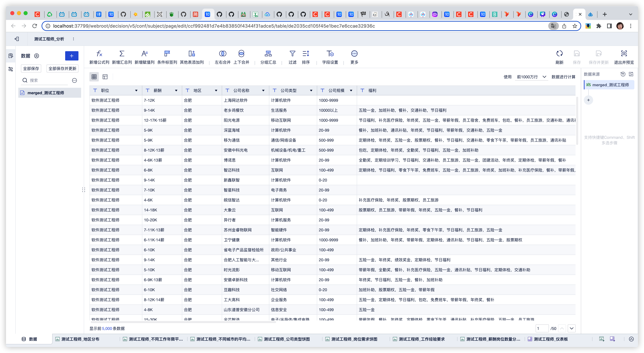The height and width of the screenshot is (353, 644).
Task: Open the 更多 toolbar menu
Action: pyautogui.click(x=354, y=54)
